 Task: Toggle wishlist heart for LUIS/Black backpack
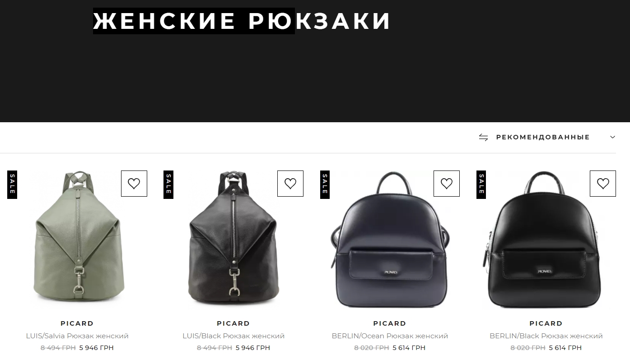coord(290,184)
